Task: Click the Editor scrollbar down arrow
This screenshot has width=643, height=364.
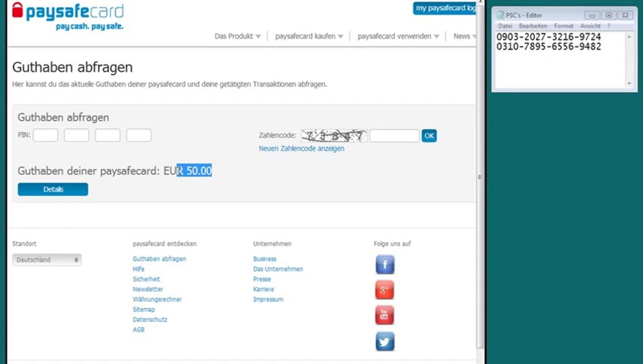Action: point(629,83)
